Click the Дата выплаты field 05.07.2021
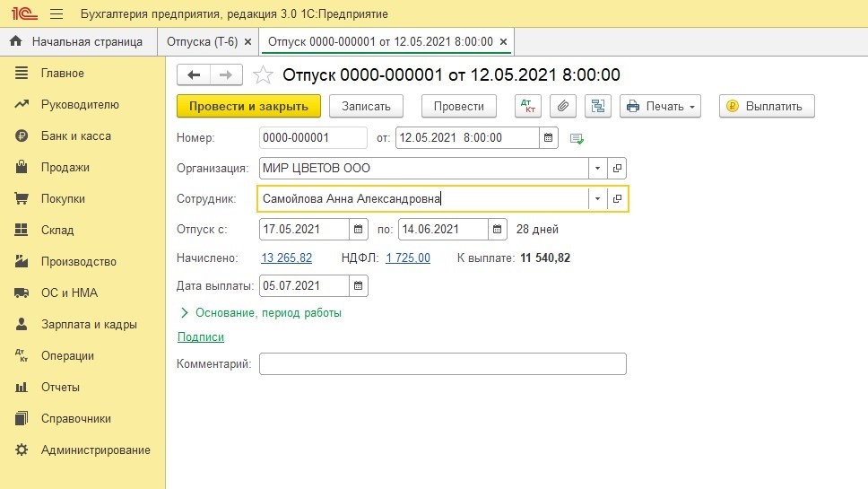868x489 pixels. (304, 285)
